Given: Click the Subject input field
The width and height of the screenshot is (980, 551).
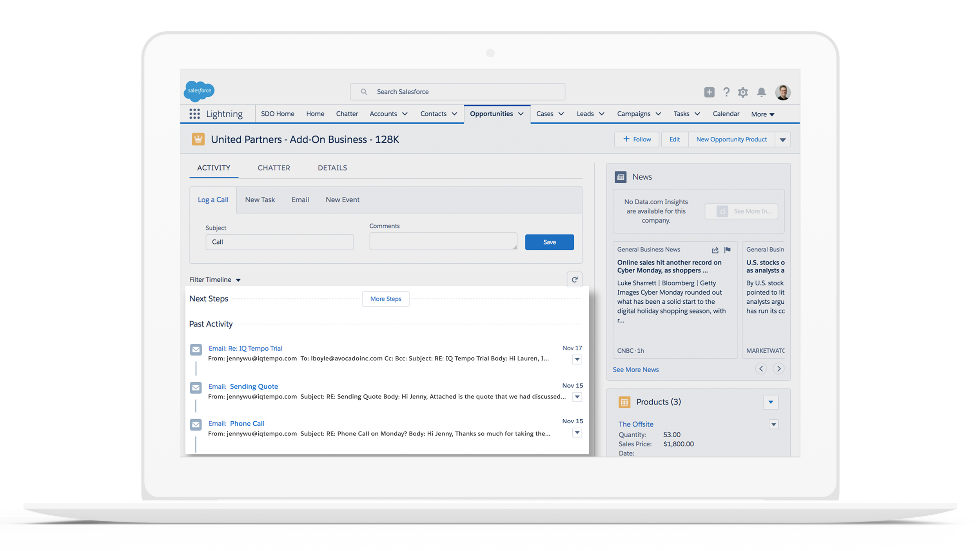Looking at the screenshot, I should pyautogui.click(x=279, y=242).
